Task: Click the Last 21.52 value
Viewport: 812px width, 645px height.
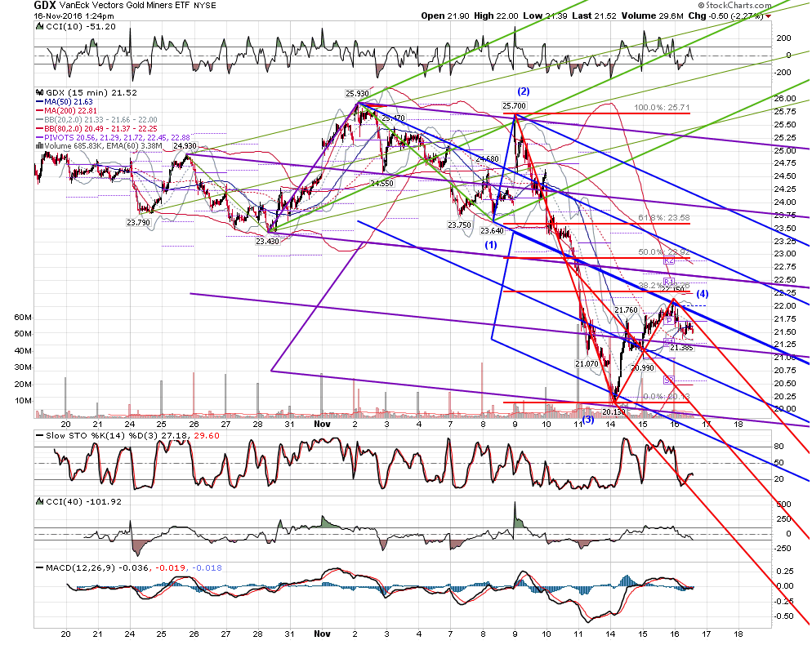Action: click(x=594, y=16)
